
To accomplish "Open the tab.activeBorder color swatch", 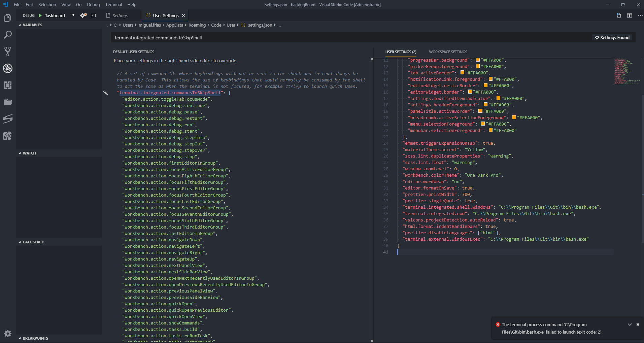I will (462, 73).
